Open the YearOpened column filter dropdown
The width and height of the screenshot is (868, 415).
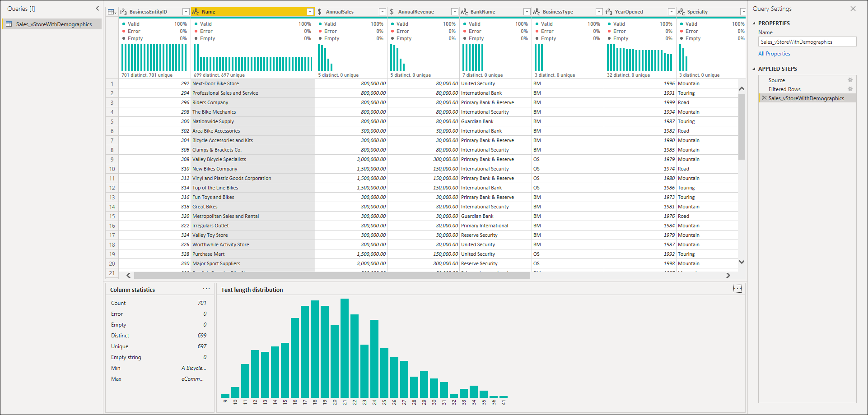(x=672, y=12)
